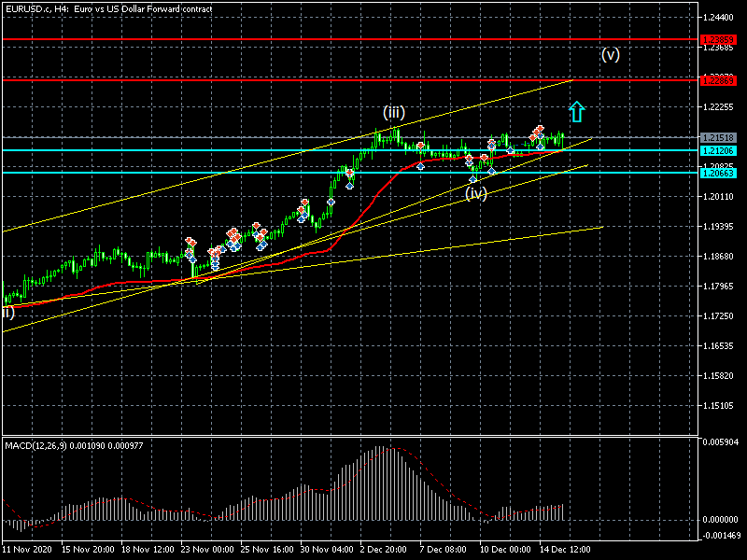Click the partial wave label at left edge

7,313
